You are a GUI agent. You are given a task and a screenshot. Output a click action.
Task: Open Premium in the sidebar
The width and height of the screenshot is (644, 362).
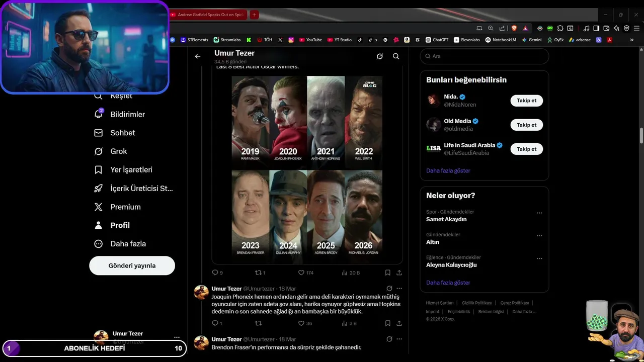pyautogui.click(x=117, y=207)
